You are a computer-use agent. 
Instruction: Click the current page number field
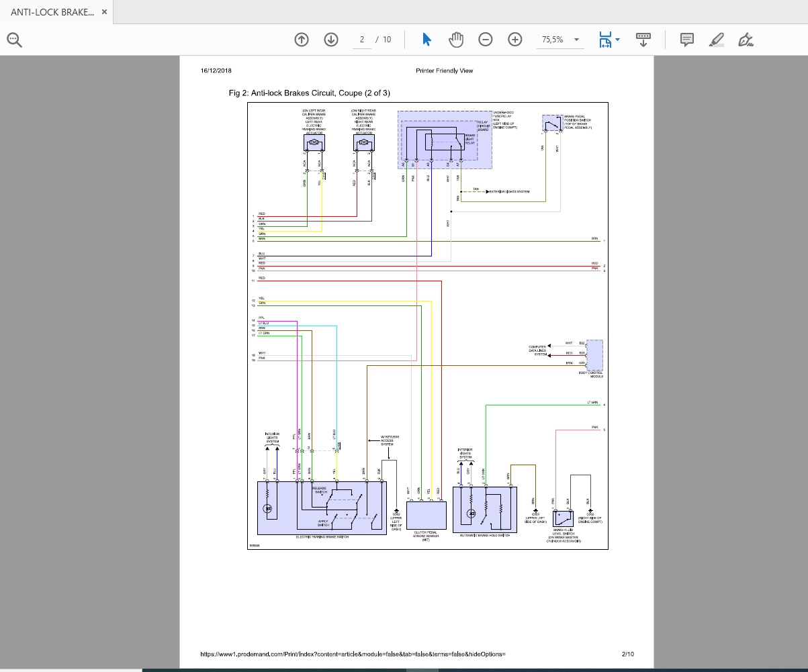pyautogui.click(x=362, y=40)
